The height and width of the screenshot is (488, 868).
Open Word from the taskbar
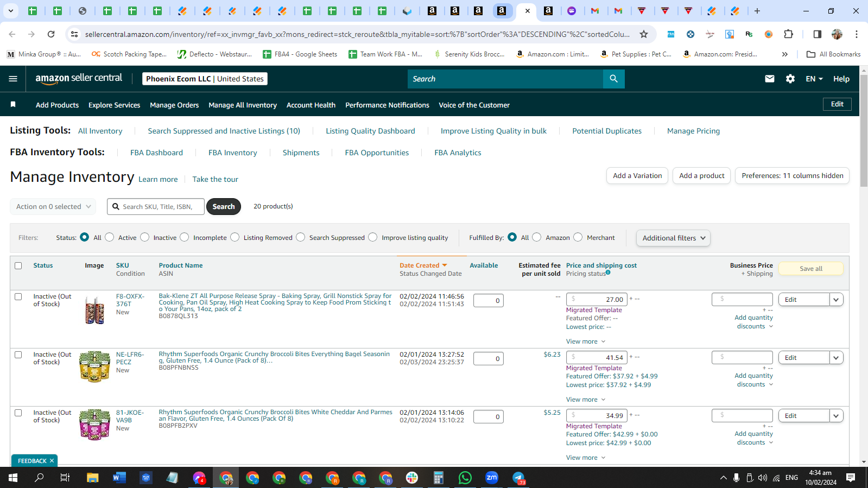pyautogui.click(x=119, y=478)
